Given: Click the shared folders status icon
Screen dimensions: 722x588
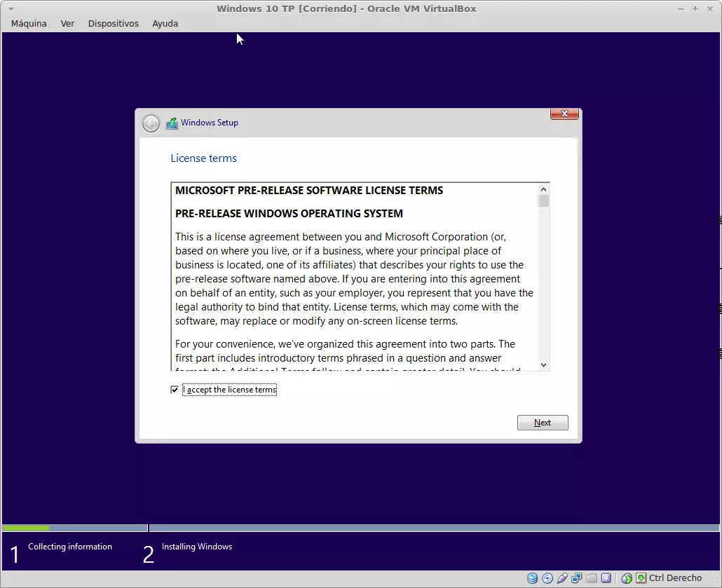Looking at the screenshot, I should (x=592, y=578).
